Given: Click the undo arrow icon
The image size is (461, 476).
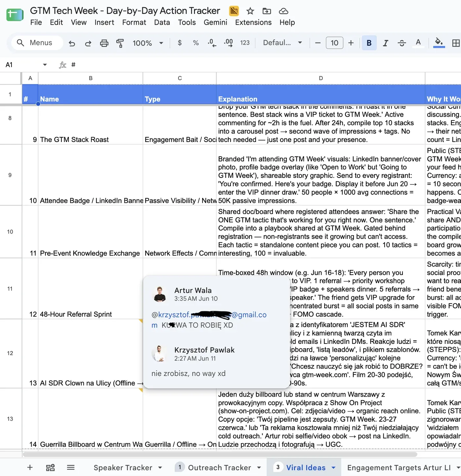Looking at the screenshot, I should 72,43.
